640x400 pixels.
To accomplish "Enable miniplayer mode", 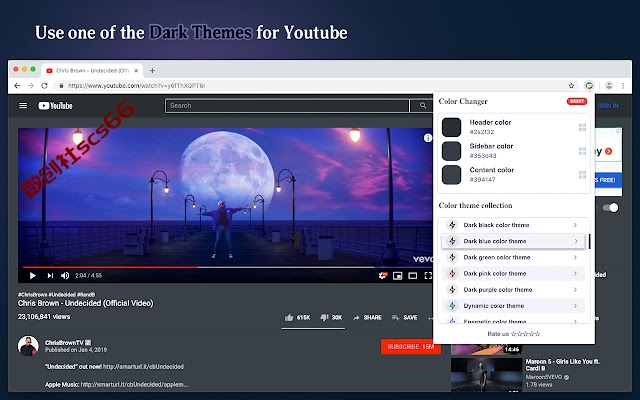I will 398,276.
